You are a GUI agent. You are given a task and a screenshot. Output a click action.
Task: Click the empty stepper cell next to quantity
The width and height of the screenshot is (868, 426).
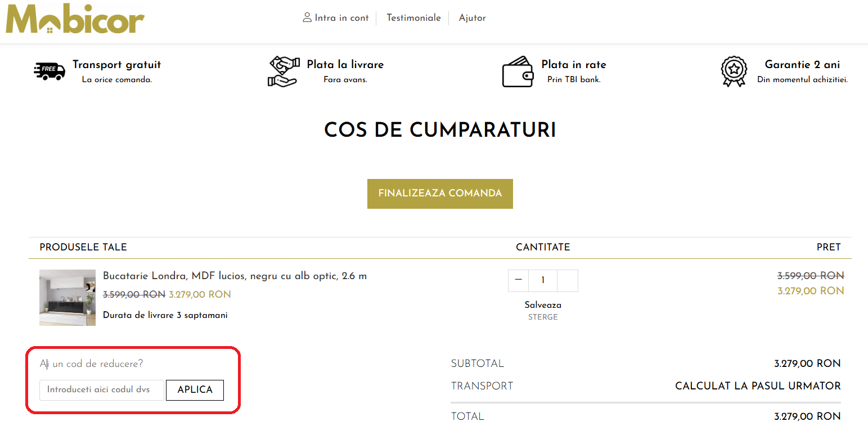[x=568, y=280]
